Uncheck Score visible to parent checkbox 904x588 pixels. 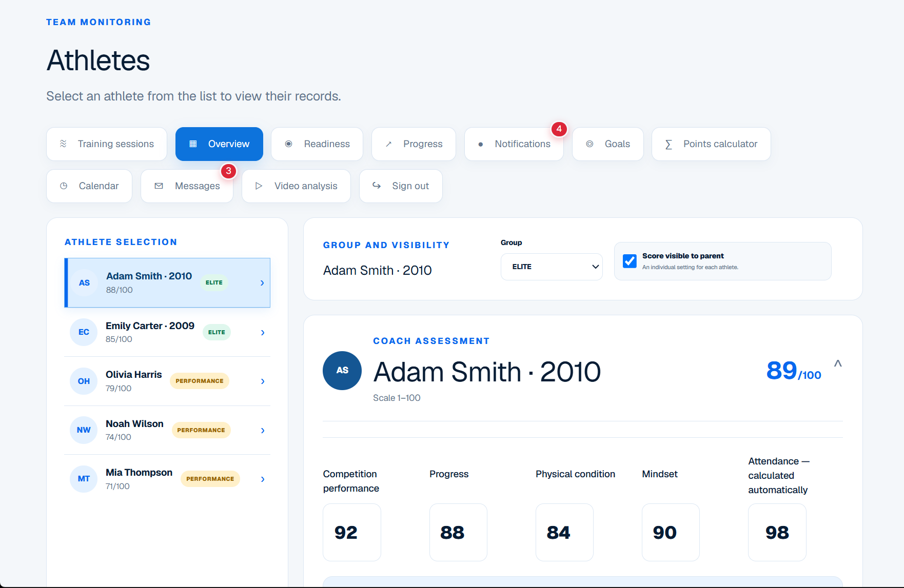point(630,261)
